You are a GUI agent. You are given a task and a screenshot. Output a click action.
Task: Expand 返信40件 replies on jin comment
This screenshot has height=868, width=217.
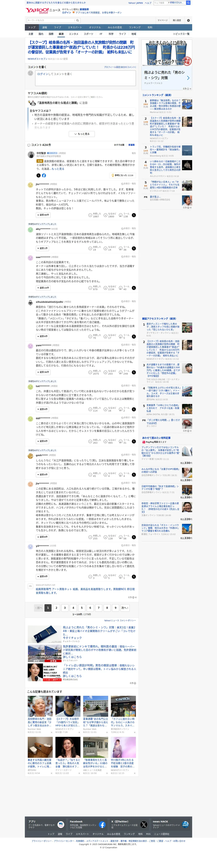click(43, 215)
